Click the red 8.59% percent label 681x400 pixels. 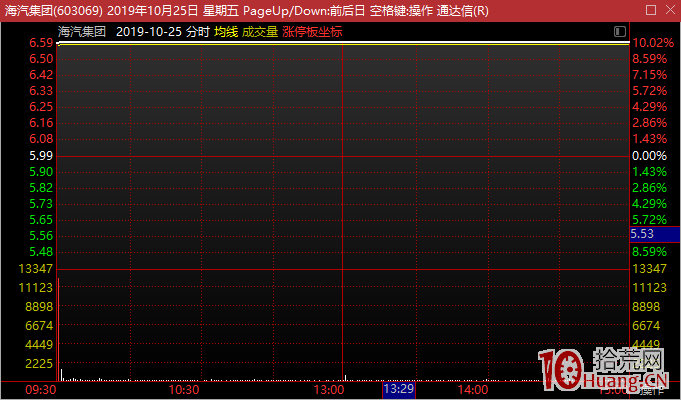(x=649, y=59)
